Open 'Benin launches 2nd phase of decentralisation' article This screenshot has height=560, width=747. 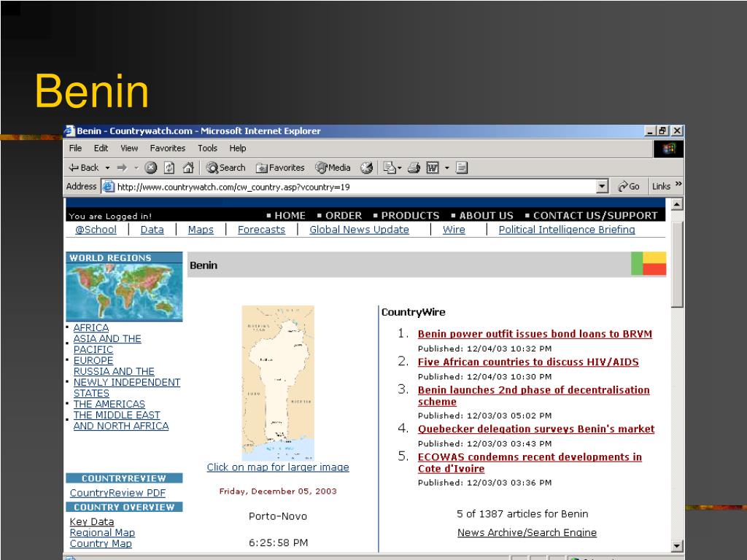[533, 396]
